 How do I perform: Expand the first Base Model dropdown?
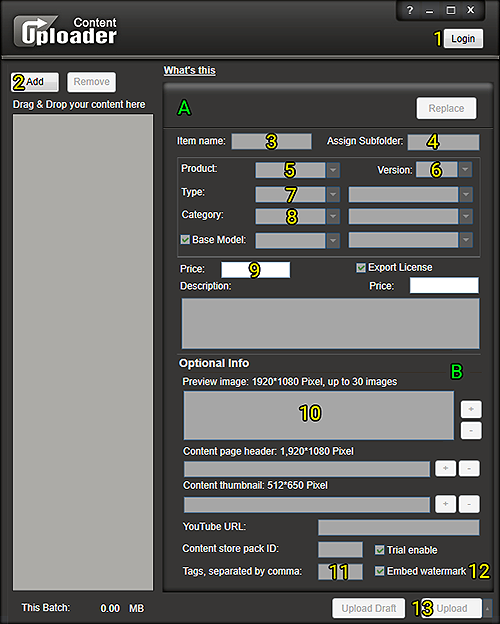pyautogui.click(x=333, y=240)
